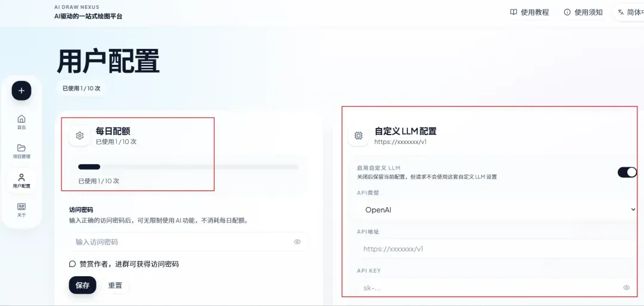This screenshot has height=306, width=644.
Task: Click the 重置 button
Action: [115, 285]
